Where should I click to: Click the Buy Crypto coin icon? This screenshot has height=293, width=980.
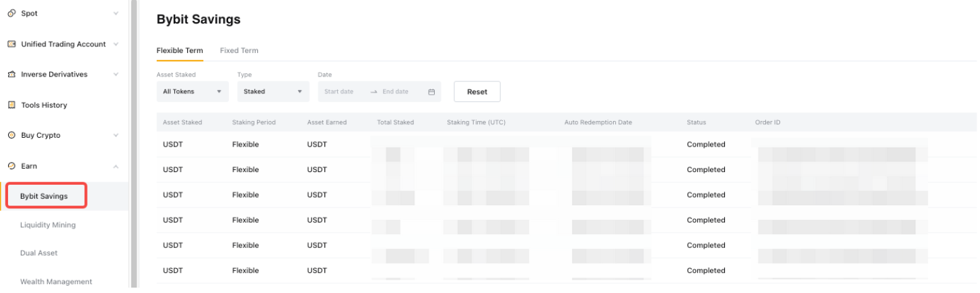click(x=11, y=135)
